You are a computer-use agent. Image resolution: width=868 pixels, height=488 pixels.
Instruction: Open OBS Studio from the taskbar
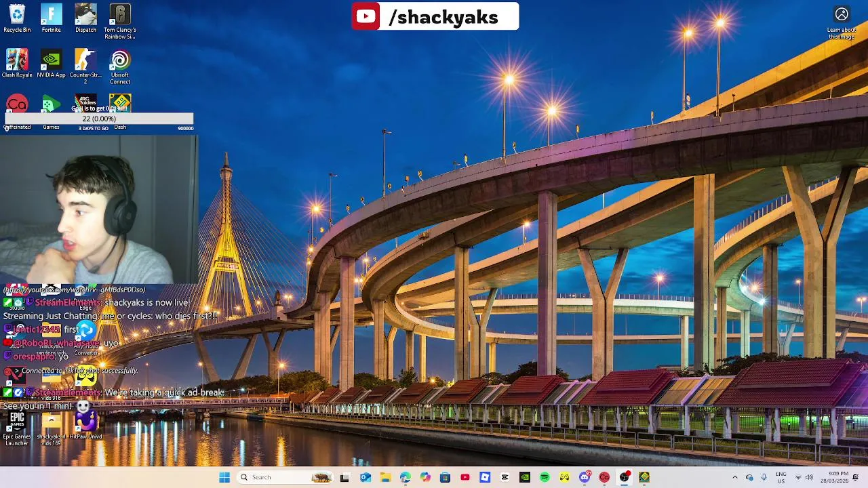click(x=625, y=477)
